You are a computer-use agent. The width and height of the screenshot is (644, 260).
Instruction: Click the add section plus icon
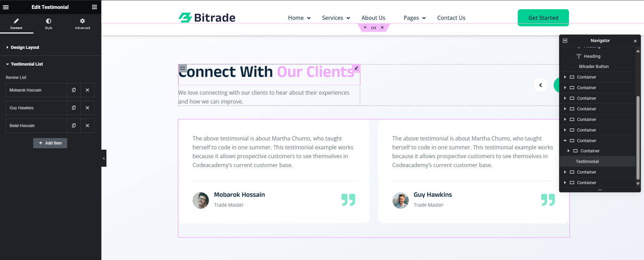[x=365, y=27]
